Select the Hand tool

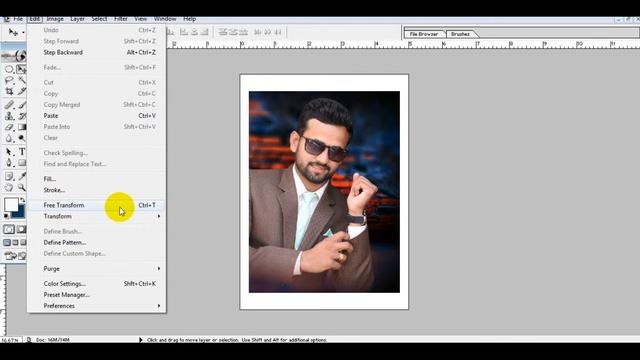click(9, 188)
